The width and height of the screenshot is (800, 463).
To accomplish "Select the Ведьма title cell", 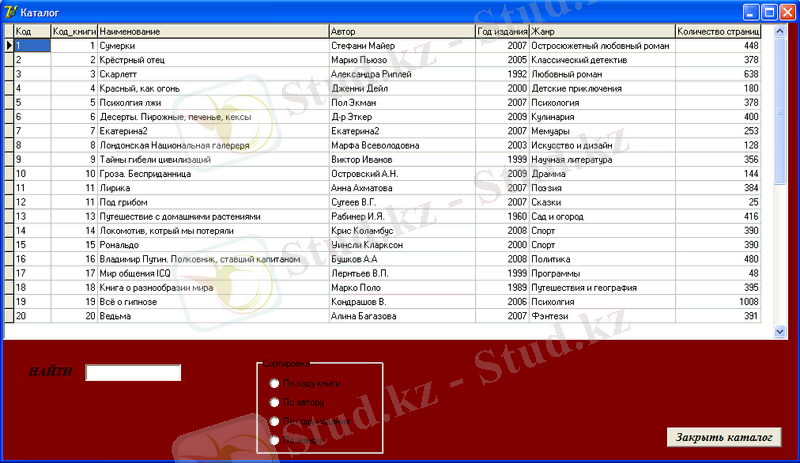I will point(213,316).
